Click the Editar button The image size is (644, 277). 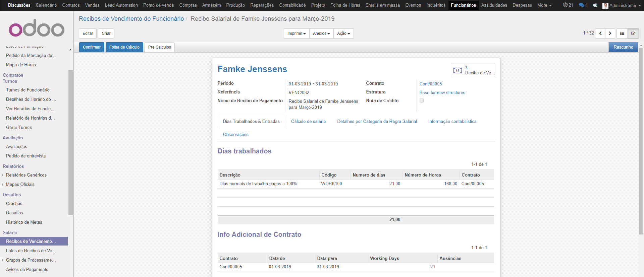coord(88,33)
